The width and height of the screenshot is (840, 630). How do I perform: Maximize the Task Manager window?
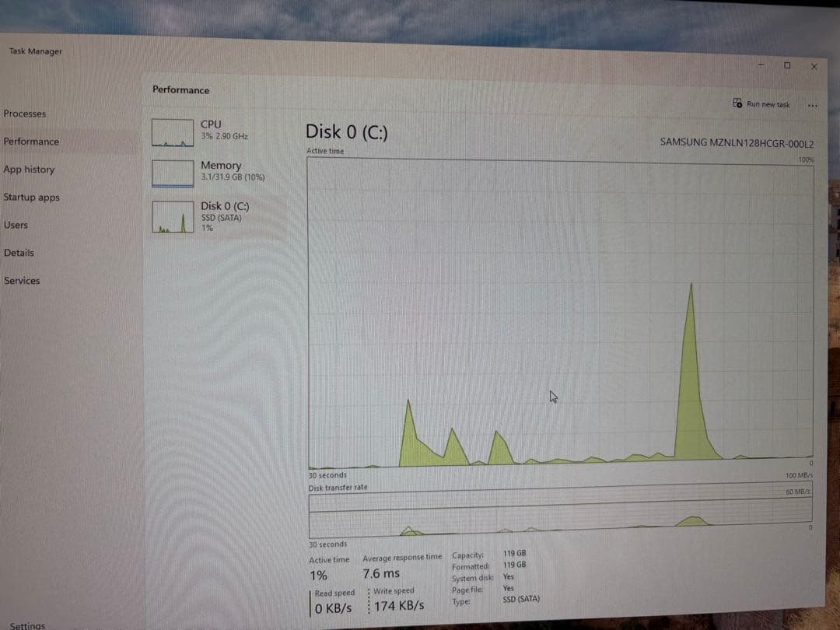click(786, 66)
